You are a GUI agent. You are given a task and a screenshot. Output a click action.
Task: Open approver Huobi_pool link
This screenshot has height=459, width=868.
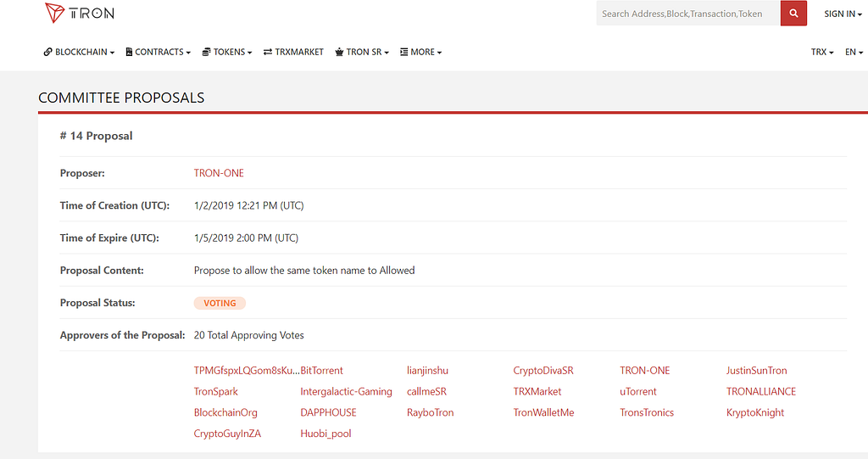pyautogui.click(x=325, y=434)
